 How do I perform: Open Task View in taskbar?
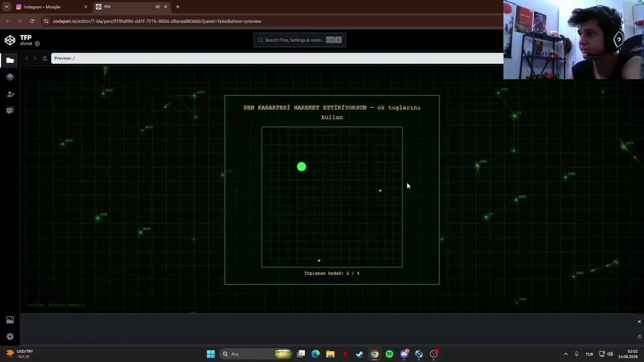pos(301,354)
